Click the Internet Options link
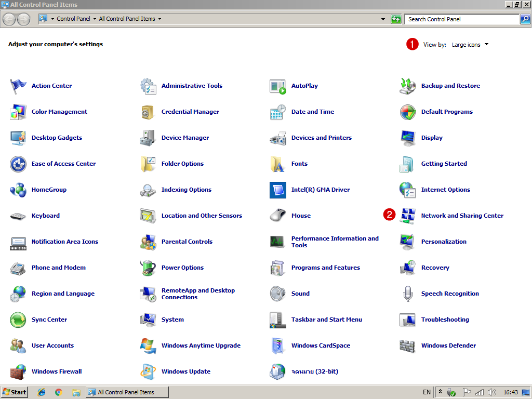This screenshot has height=399, width=532. pos(445,190)
